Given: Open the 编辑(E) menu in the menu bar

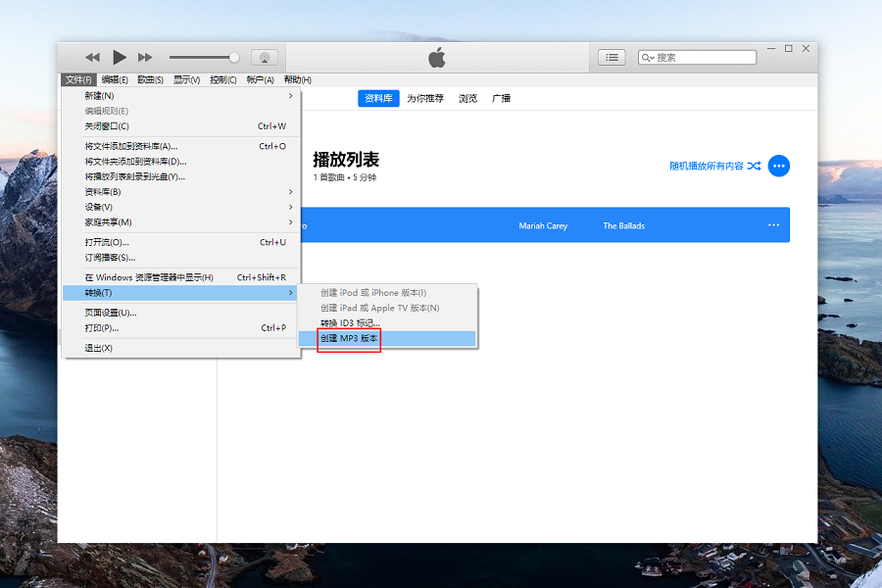Looking at the screenshot, I should pos(115,79).
